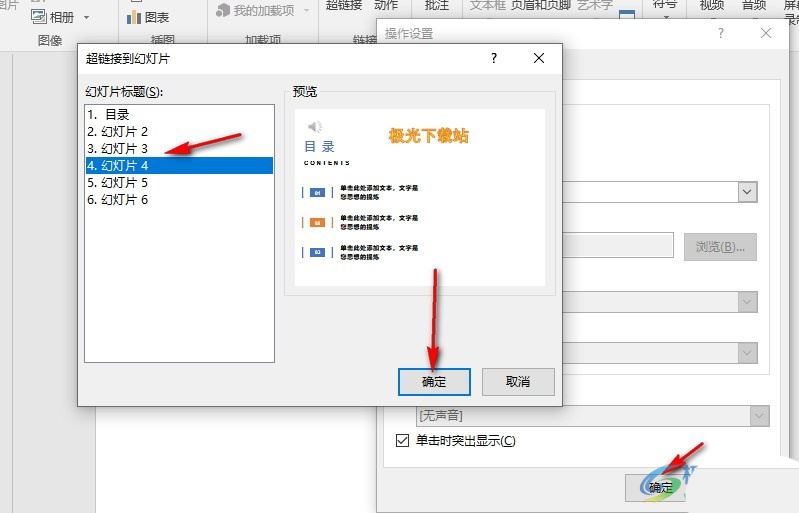The height and width of the screenshot is (513, 799).
Task: Click the 我的加载项 add-ins icon
Action: coord(224,10)
